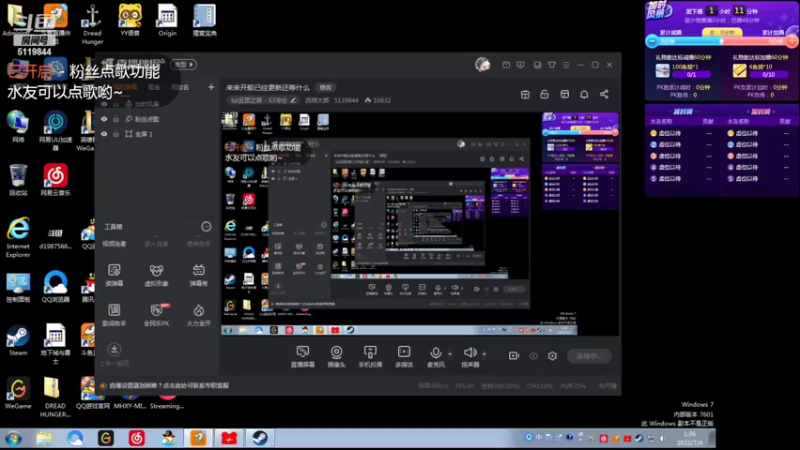This screenshot has height=450, width=800.
Task: Click the padlock icon next to the gift icon
Action: coord(544,94)
